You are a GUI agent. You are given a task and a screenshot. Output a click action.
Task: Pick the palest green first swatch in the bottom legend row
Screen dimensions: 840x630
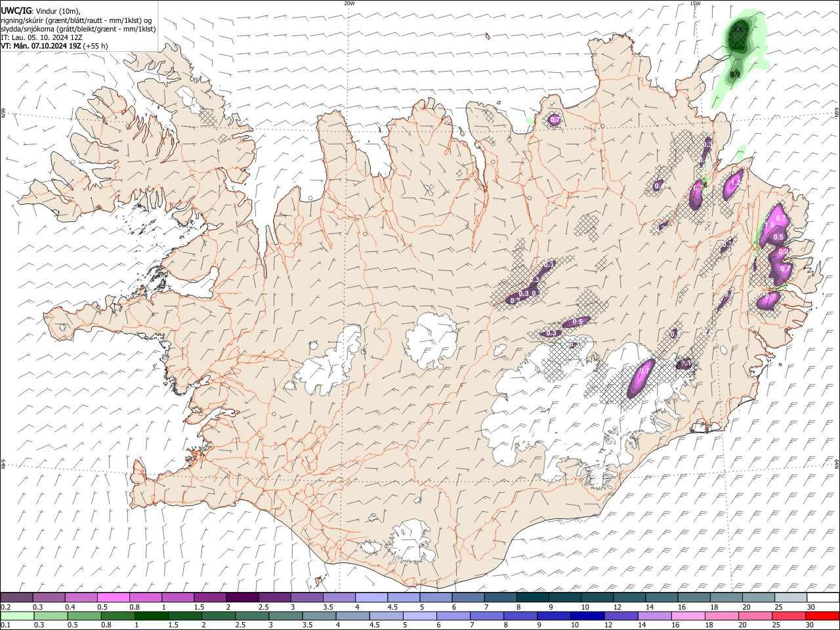[x=18, y=616]
